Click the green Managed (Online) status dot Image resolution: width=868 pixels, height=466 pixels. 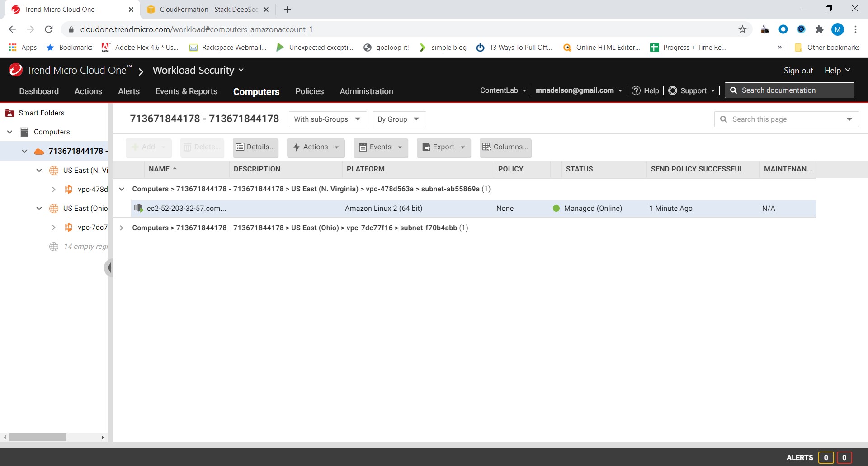pos(556,209)
